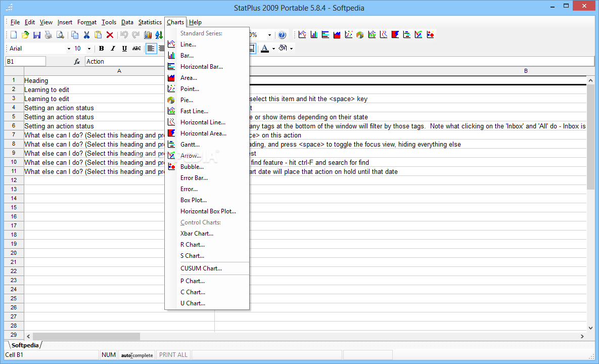Click the Gantt chart icon in the chart toolbar

[x=407, y=35]
